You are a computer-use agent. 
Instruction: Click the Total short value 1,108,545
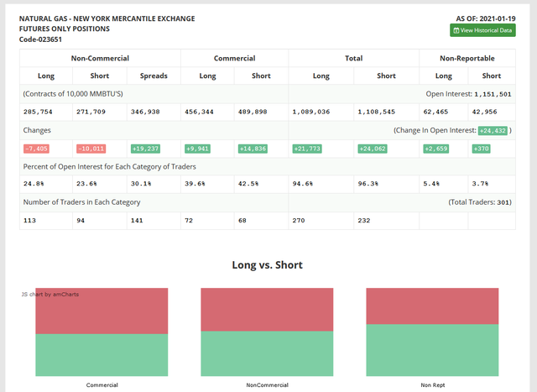click(377, 112)
